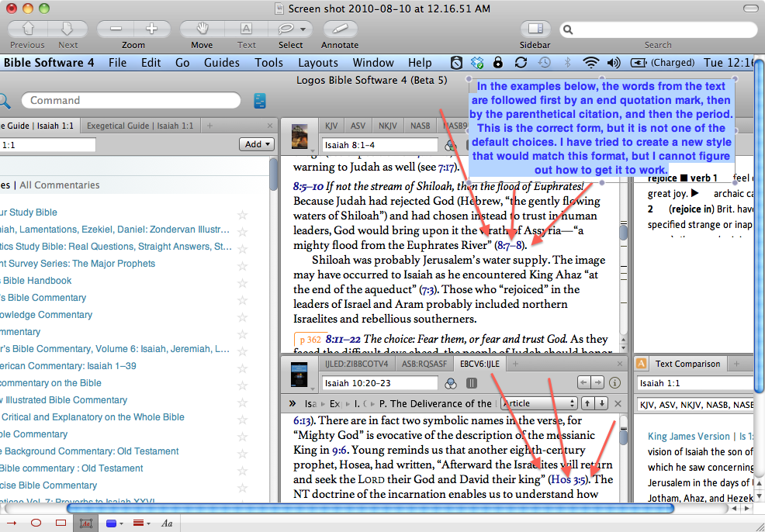Open the NASB tab

click(420, 126)
